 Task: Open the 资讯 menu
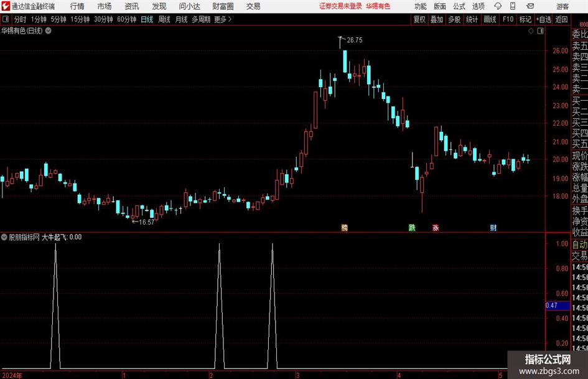click(x=132, y=6)
